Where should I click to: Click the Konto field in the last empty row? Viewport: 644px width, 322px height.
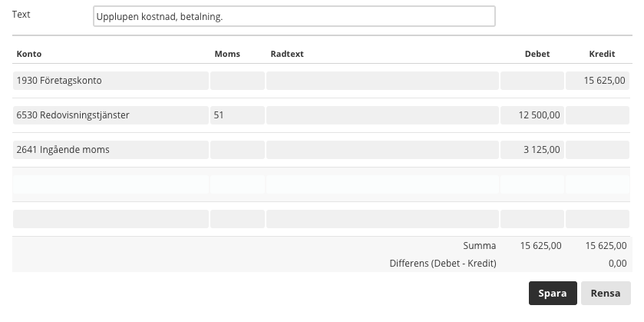tap(111, 219)
